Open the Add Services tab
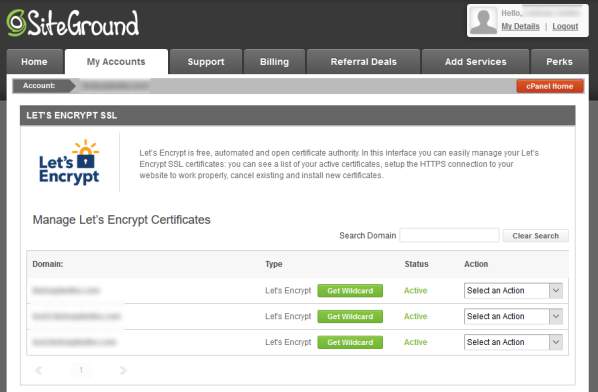Viewport: 598px width, 392px height. [x=476, y=62]
